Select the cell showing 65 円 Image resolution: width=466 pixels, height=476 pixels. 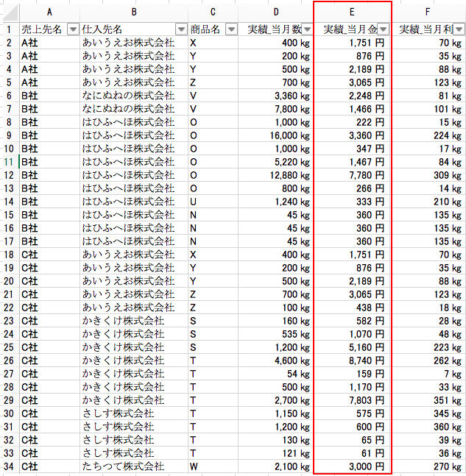(x=352, y=440)
